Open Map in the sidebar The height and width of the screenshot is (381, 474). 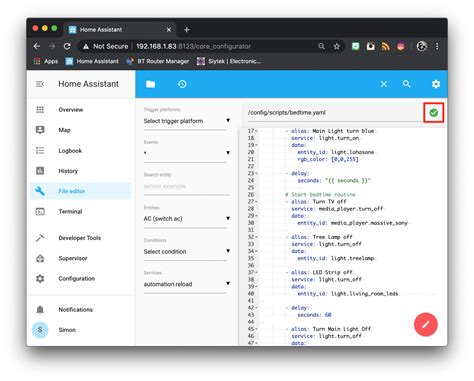(81, 130)
